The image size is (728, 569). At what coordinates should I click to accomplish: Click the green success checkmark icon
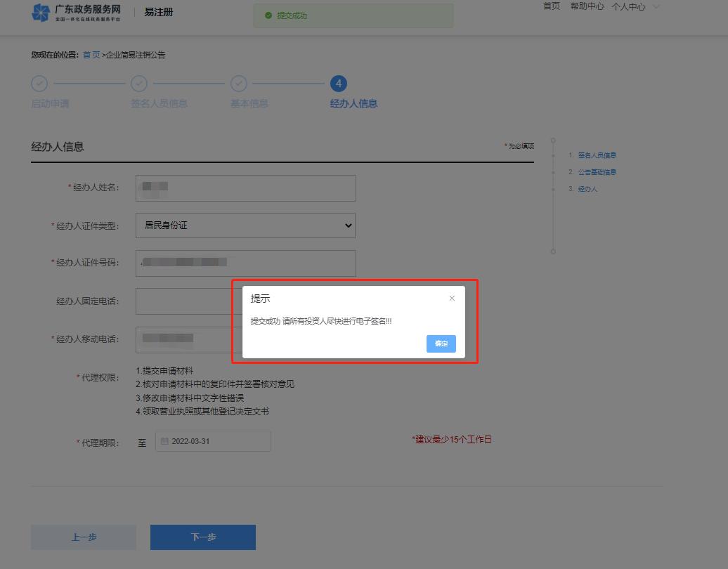click(x=269, y=15)
